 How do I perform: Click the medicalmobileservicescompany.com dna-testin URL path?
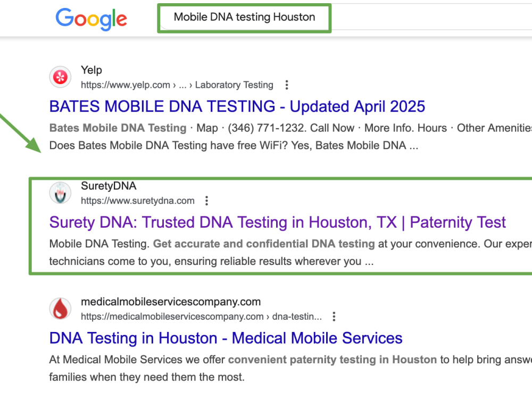click(x=202, y=317)
